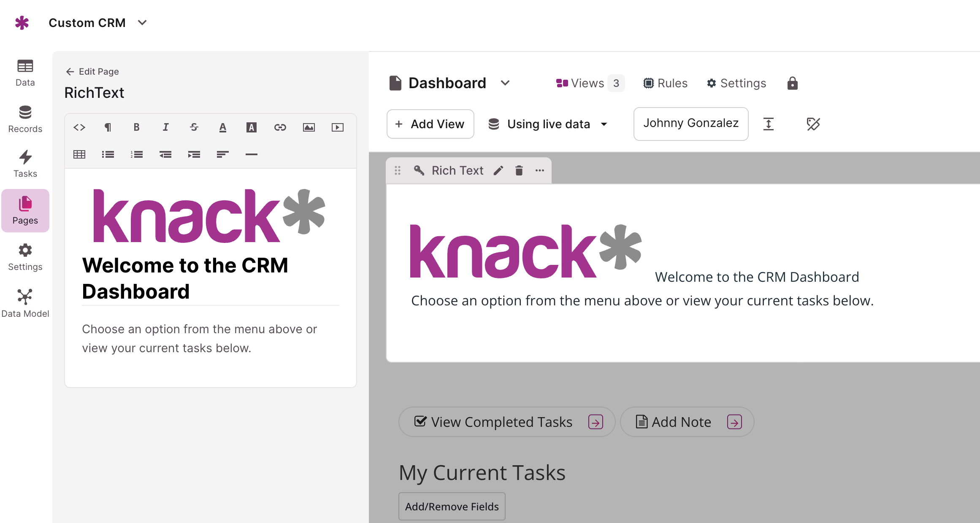Click the lock icon for page access
This screenshot has height=523, width=980.
[792, 83]
